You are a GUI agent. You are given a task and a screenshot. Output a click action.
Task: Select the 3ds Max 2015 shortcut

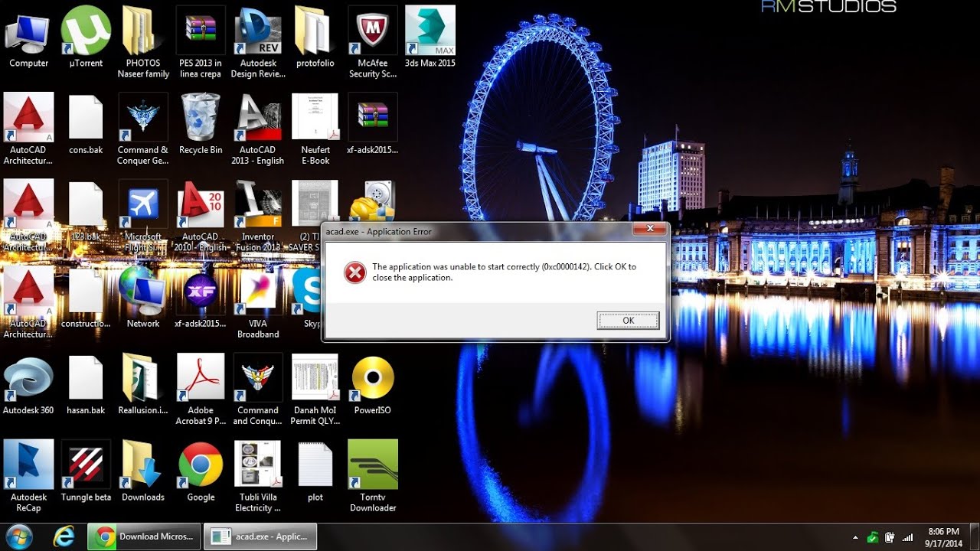[430, 37]
